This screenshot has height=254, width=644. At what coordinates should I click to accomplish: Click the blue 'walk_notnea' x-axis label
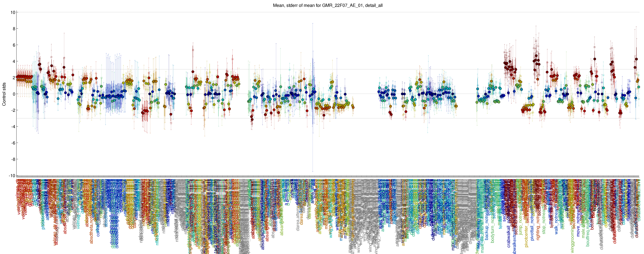[x=556, y=222]
